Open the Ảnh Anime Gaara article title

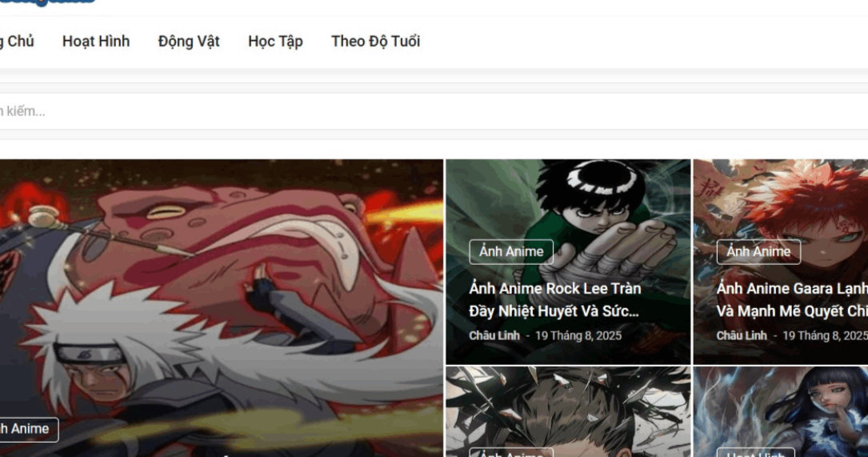click(x=792, y=299)
